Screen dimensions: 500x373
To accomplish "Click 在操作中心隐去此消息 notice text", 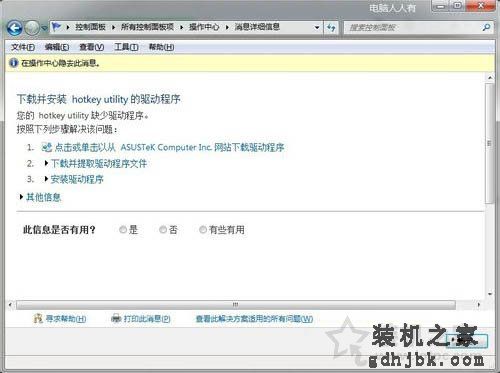I will point(60,63).
